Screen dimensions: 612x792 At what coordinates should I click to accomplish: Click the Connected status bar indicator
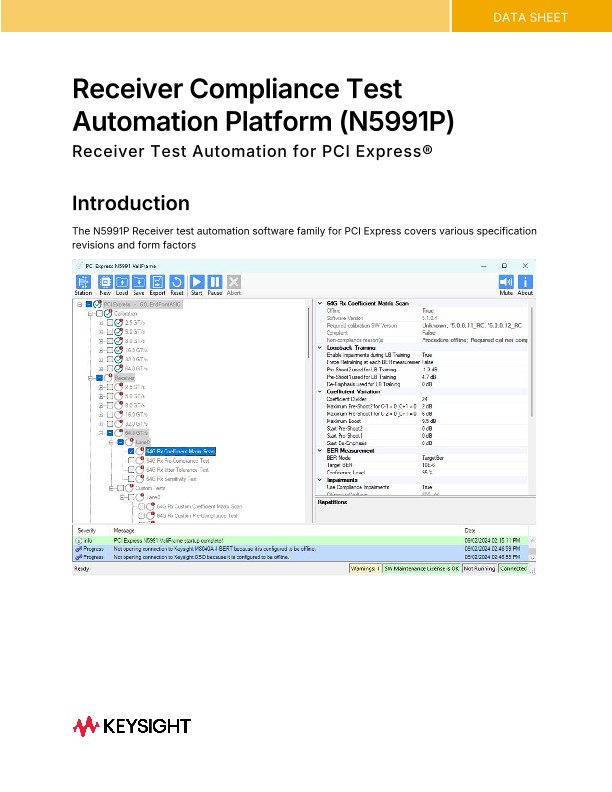click(513, 569)
